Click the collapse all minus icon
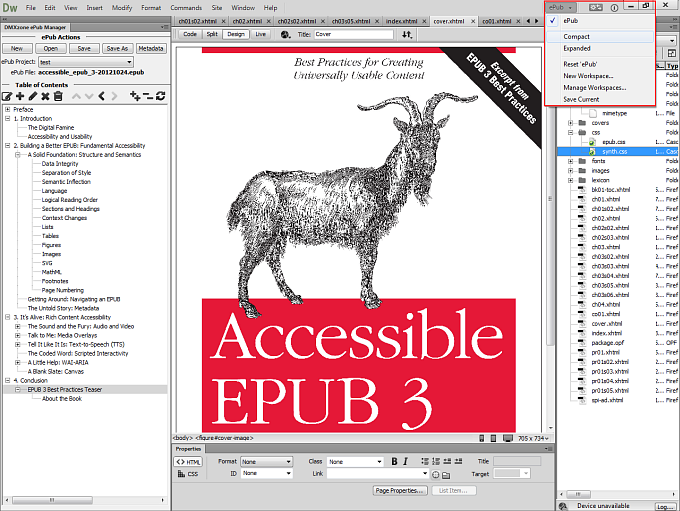 [148, 96]
